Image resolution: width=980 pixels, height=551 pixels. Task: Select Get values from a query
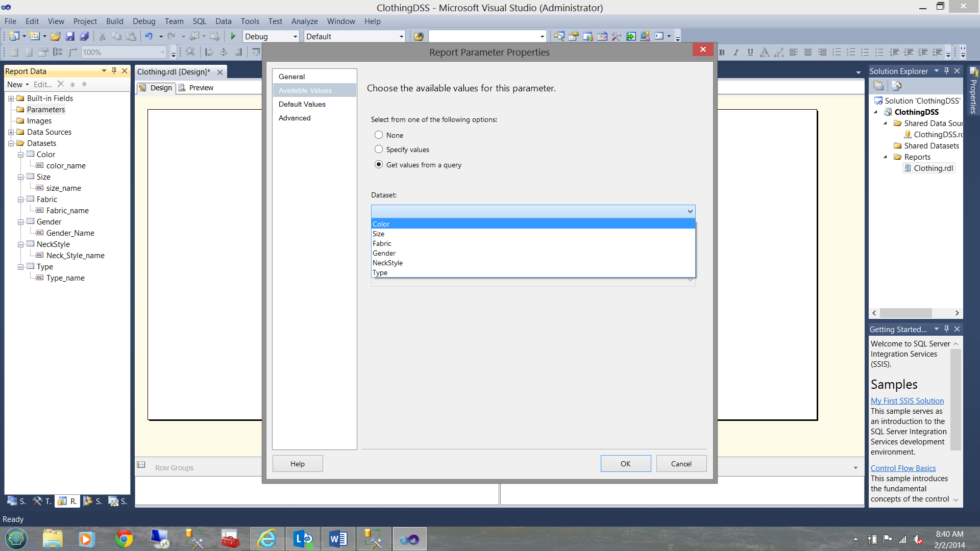pyautogui.click(x=379, y=165)
